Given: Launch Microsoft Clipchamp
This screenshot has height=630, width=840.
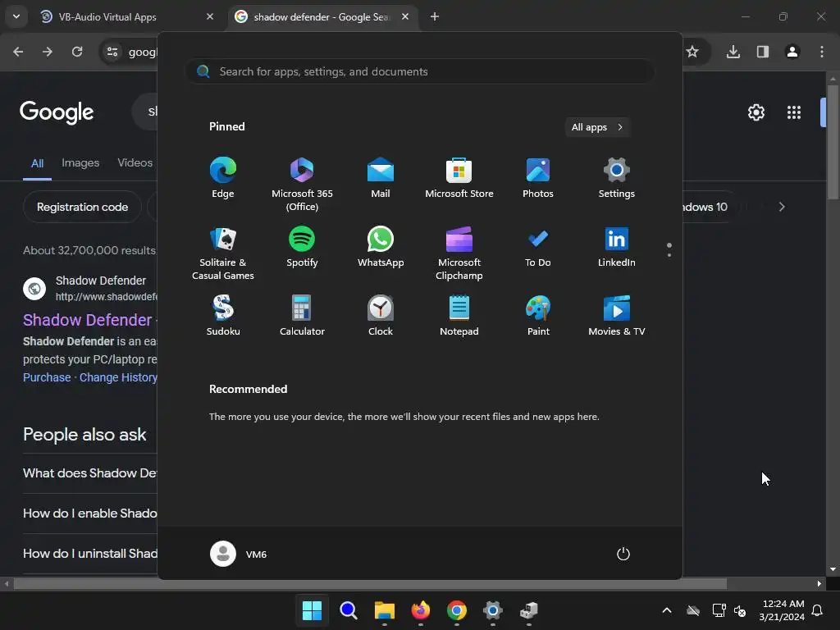Looking at the screenshot, I should click(459, 253).
